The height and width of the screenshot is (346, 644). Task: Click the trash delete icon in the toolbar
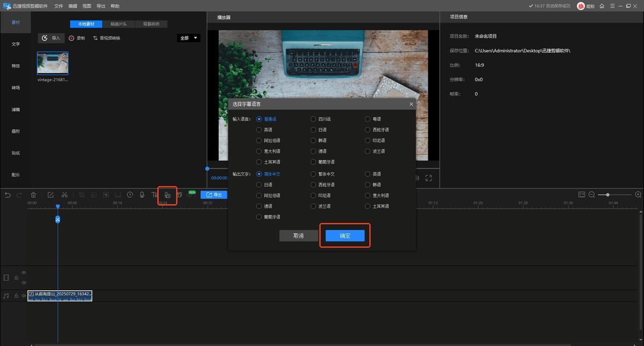click(33, 195)
